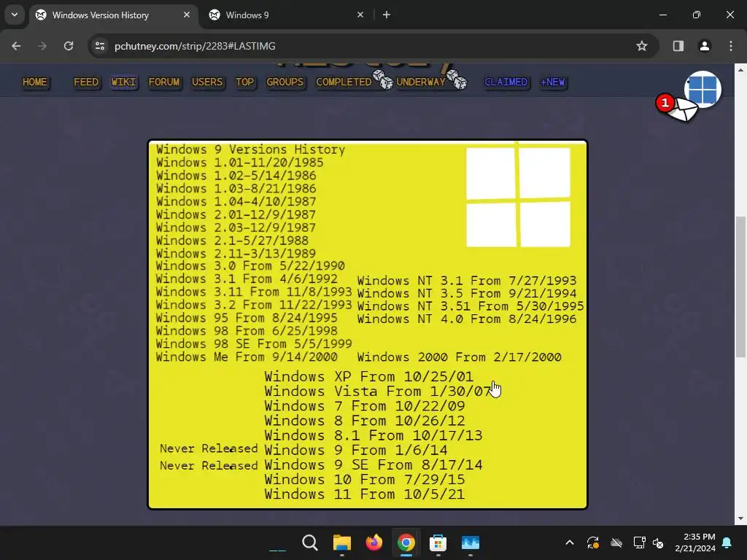The width and height of the screenshot is (747, 560).
Task: Open the TOP page
Action: [245, 82]
